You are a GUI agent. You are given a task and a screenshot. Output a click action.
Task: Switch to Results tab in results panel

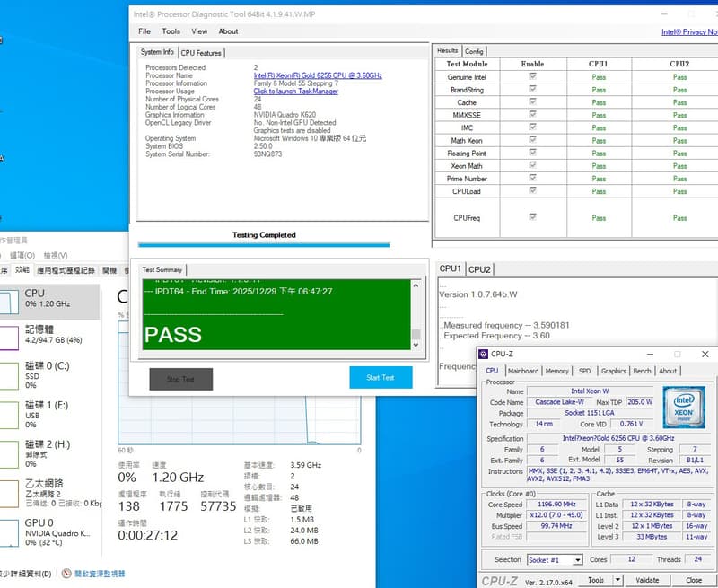(447, 50)
